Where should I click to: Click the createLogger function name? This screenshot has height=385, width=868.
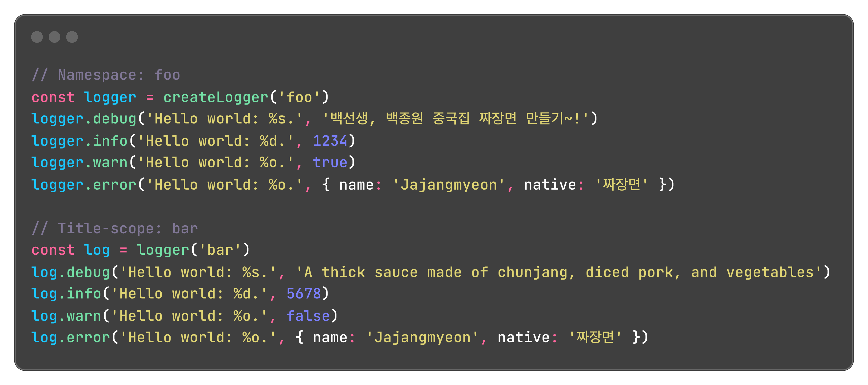[x=216, y=97]
